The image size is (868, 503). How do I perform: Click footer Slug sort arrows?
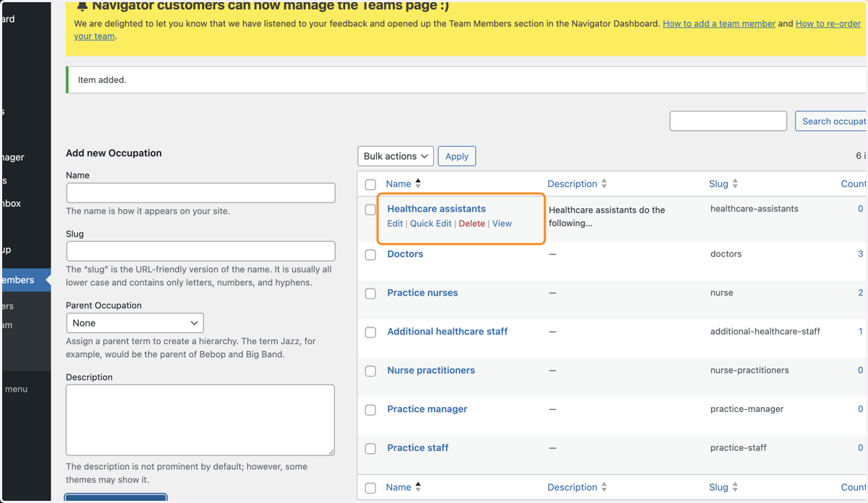tap(735, 487)
